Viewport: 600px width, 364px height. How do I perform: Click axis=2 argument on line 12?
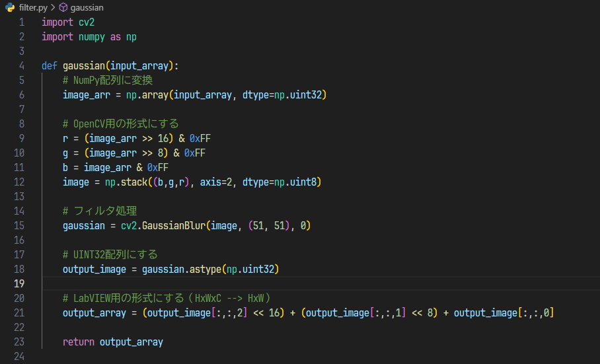coord(216,182)
